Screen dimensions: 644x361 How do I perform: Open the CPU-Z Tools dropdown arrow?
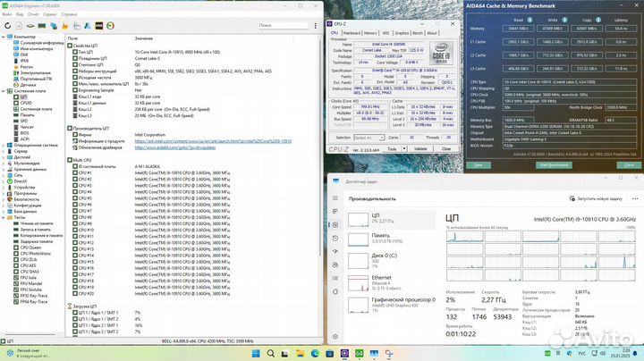404,149
